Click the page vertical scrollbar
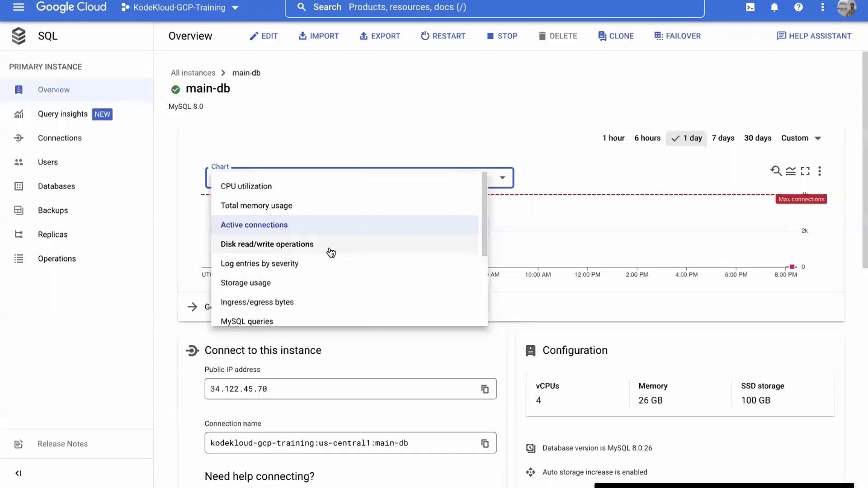 (x=865, y=160)
